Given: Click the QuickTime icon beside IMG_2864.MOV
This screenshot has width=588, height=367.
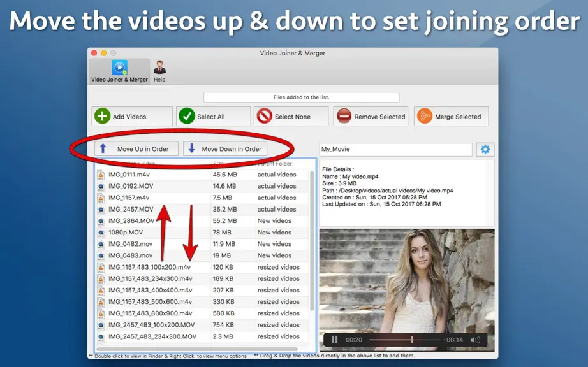Looking at the screenshot, I should pyautogui.click(x=101, y=221).
